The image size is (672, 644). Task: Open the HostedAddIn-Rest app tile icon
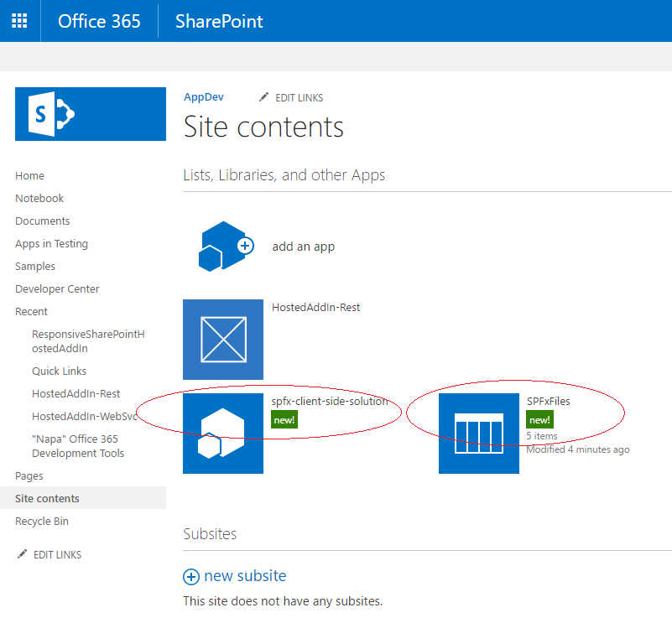[223, 339]
